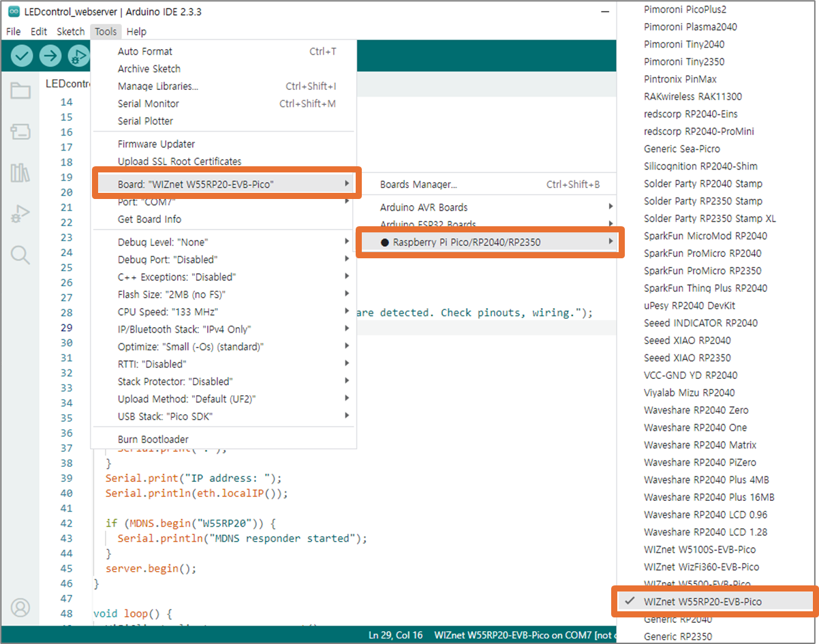Click the "void loop() {" code line
Image resolution: width=819 pixels, height=644 pixels.
133,613
